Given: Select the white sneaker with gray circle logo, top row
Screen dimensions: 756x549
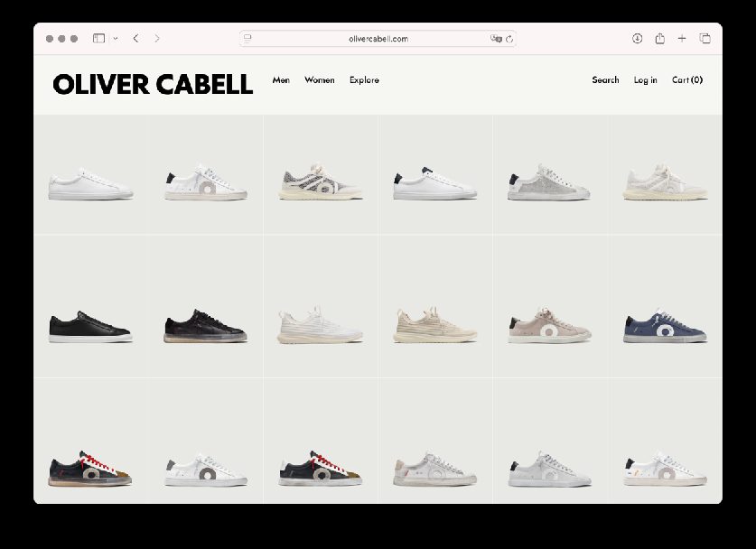Looking at the screenshot, I should [x=206, y=182].
